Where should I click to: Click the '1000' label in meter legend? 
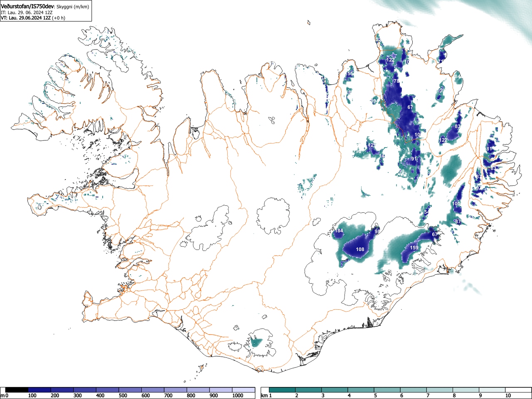coord(238,396)
